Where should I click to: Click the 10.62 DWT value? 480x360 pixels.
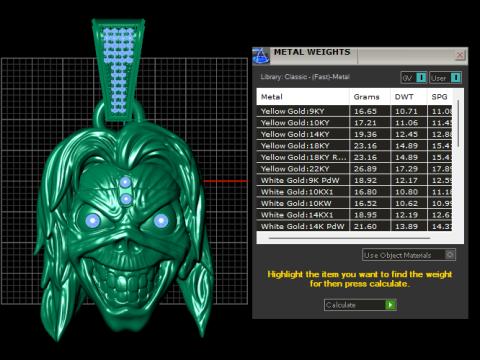(406, 203)
